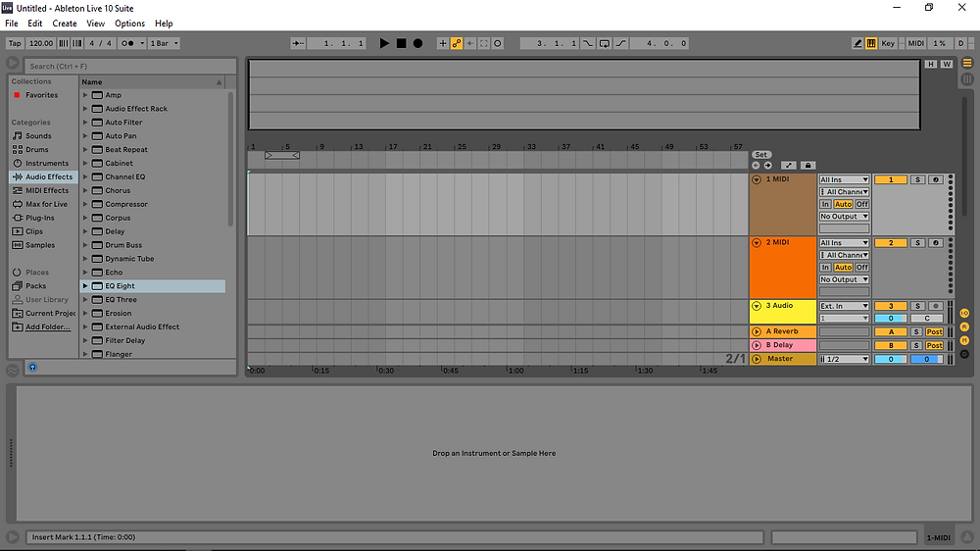
Task: Expand the EQ Eight folder
Action: (x=85, y=286)
